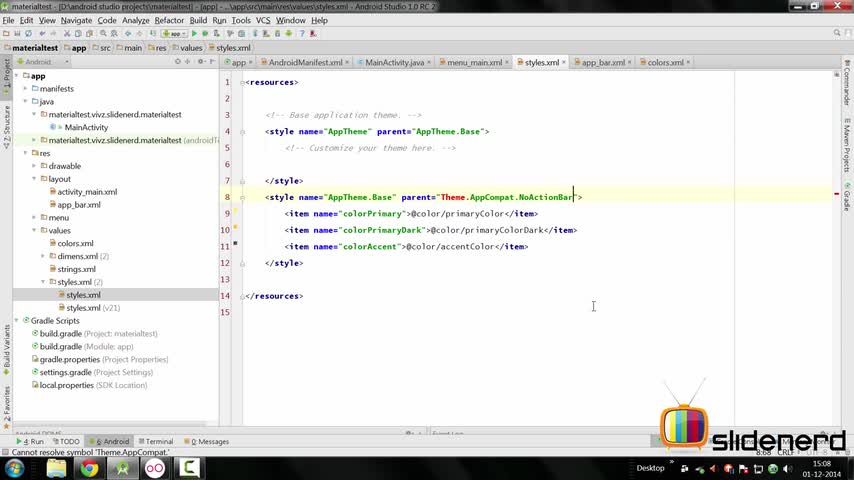The width and height of the screenshot is (854, 480).
Task: Toggle the gutter marker on line 11
Action: coord(236,243)
